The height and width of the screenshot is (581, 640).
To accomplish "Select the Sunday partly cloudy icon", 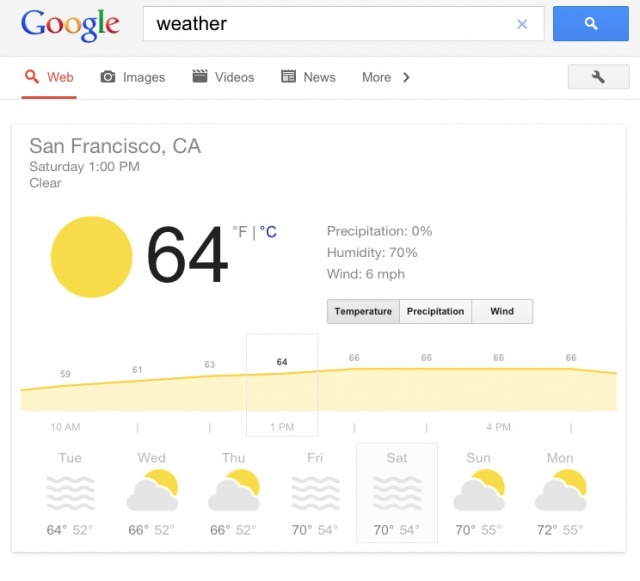I will (478, 493).
